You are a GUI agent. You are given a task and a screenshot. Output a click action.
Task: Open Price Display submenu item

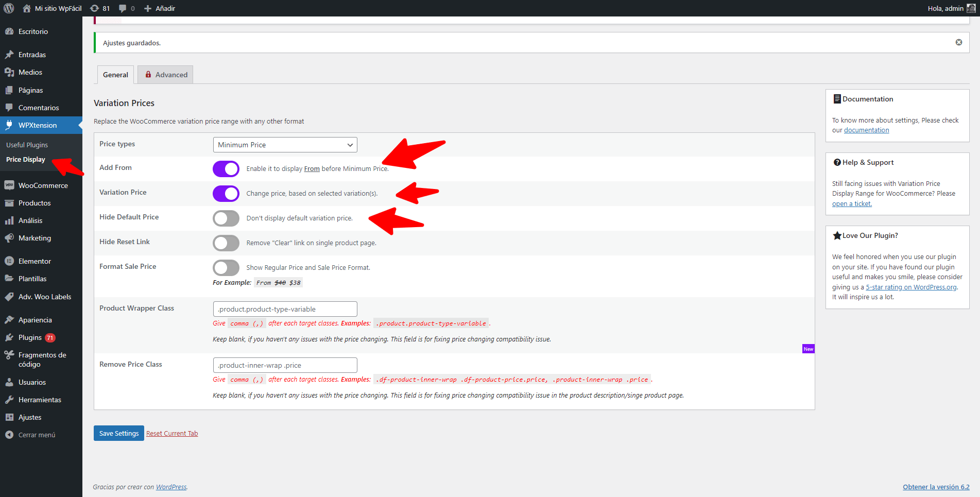pyautogui.click(x=26, y=160)
